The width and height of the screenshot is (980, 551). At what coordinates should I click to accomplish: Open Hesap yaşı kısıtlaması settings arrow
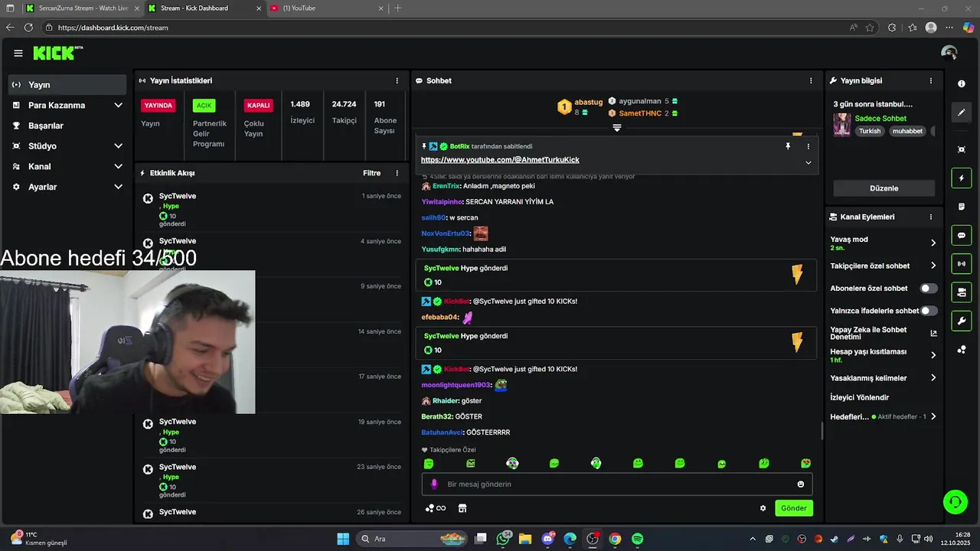[x=933, y=355]
